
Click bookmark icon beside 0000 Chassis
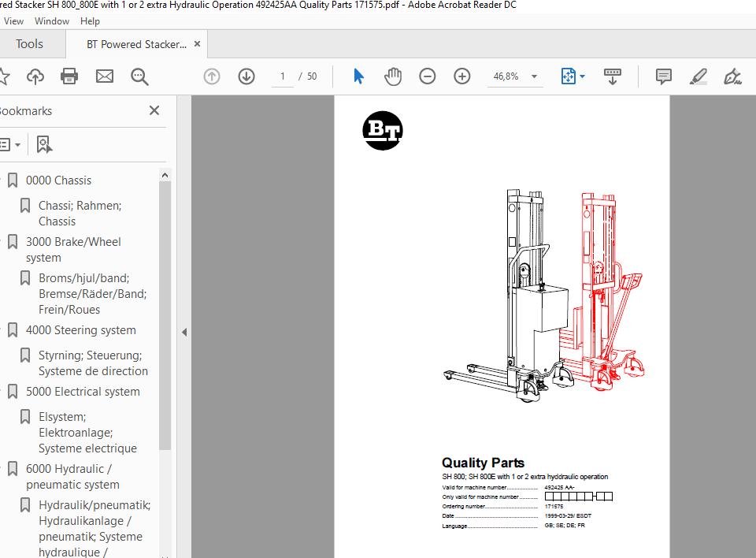pos(13,180)
